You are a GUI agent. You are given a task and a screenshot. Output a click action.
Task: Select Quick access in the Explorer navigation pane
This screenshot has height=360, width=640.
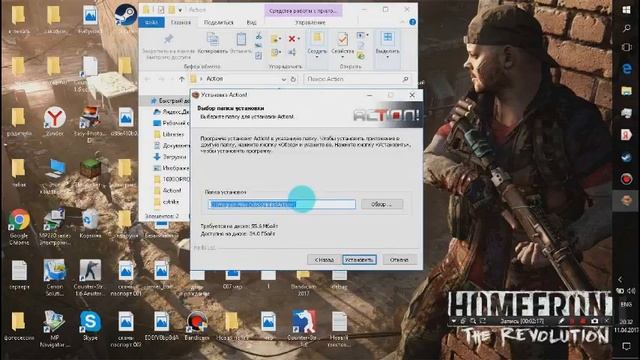tap(170, 100)
